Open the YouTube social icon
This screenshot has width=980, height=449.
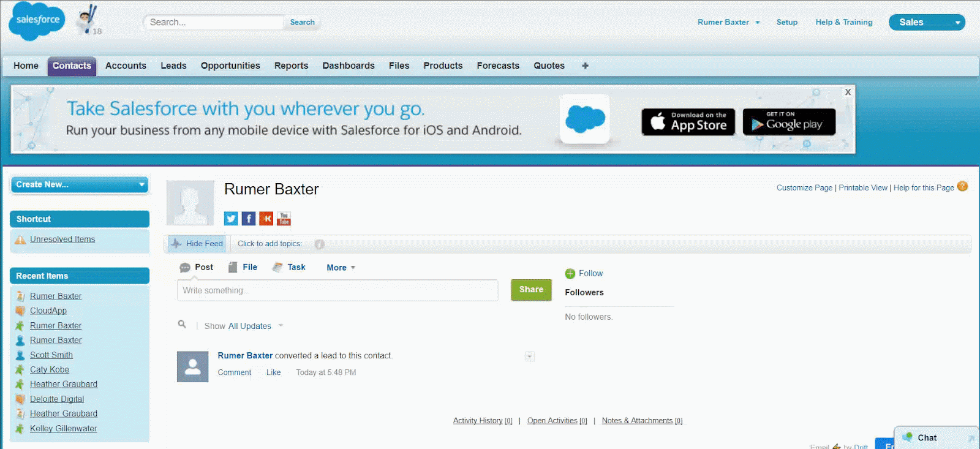(284, 219)
